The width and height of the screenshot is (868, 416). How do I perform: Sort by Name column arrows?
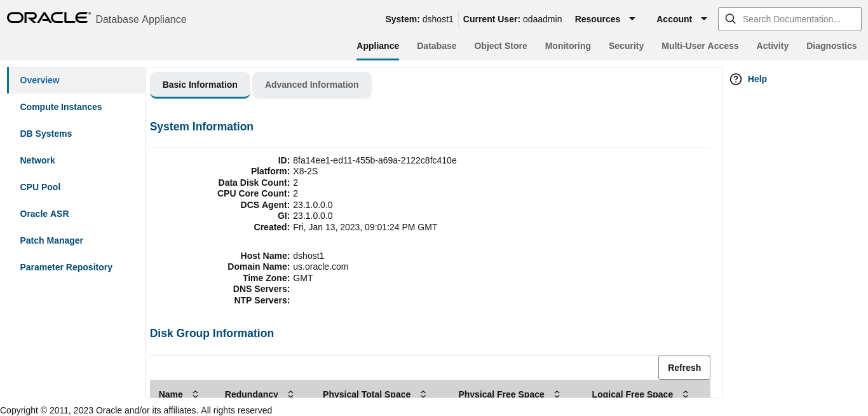tap(196, 394)
